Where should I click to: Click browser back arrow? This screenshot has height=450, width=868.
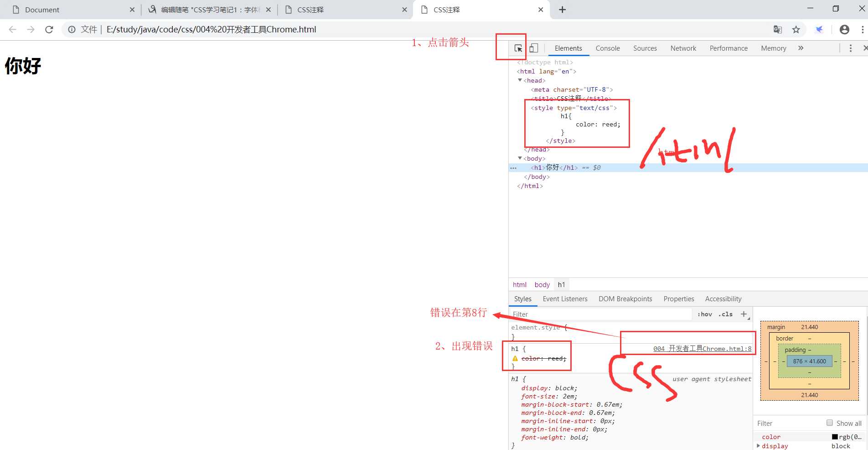(12, 29)
